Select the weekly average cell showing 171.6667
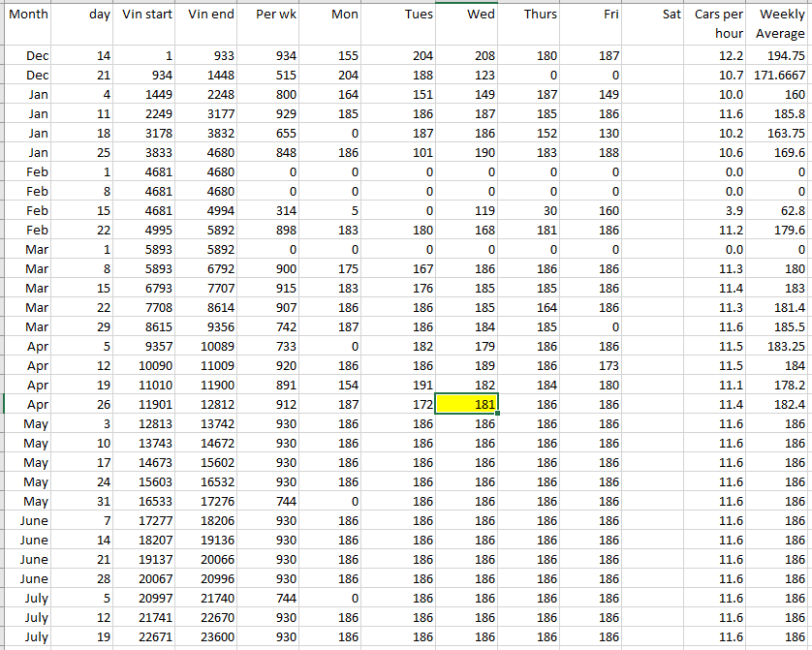This screenshot has width=812, height=650. click(780, 75)
